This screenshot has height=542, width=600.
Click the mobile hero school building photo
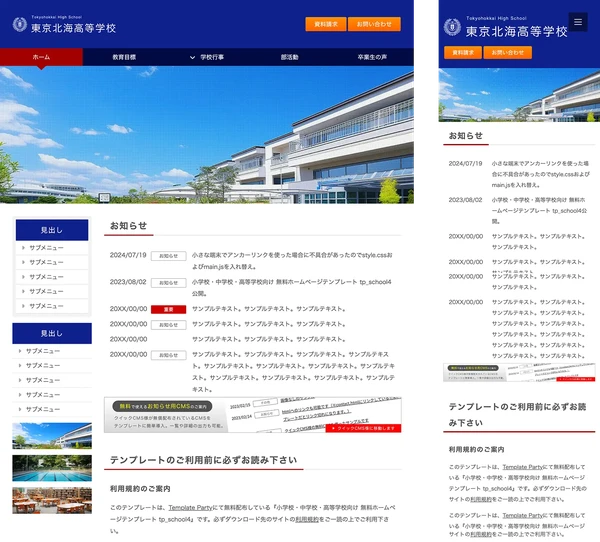(519, 95)
